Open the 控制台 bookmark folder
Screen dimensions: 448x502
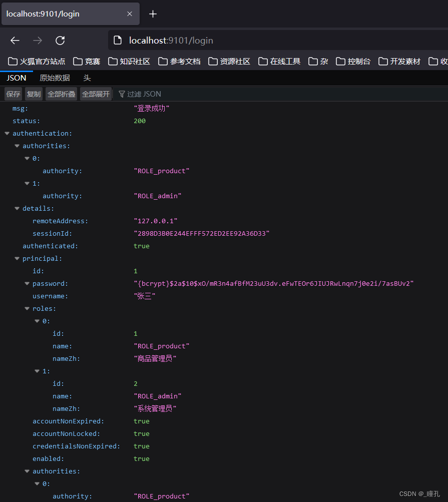[353, 61]
